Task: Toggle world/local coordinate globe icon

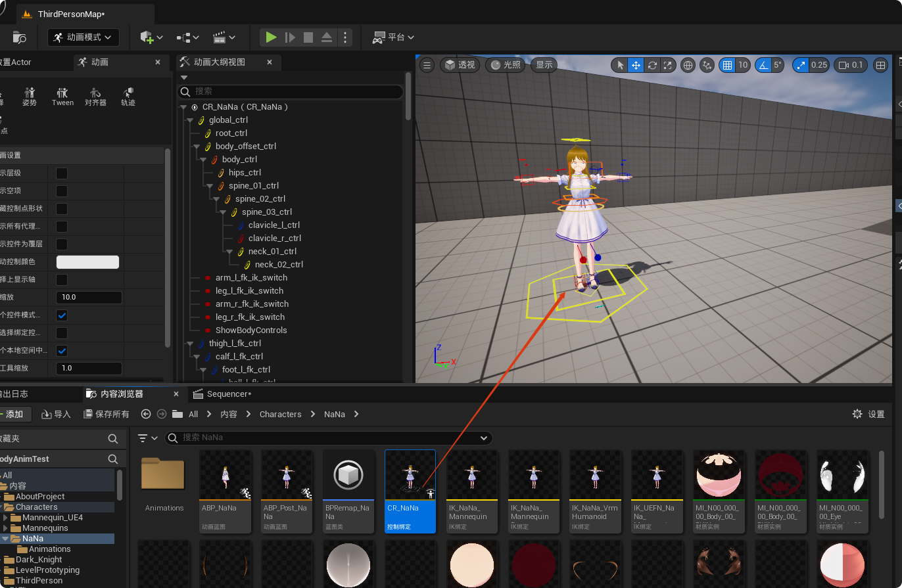Action: (x=688, y=65)
